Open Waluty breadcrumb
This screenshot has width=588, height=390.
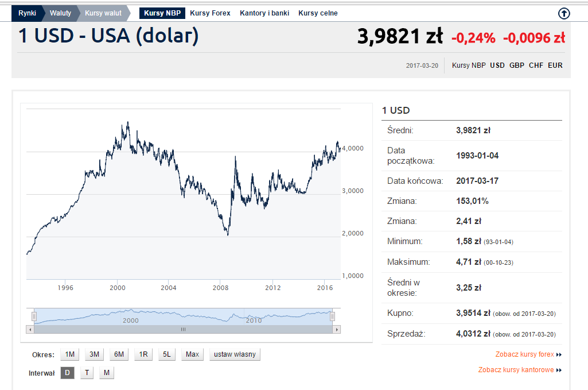(x=60, y=13)
